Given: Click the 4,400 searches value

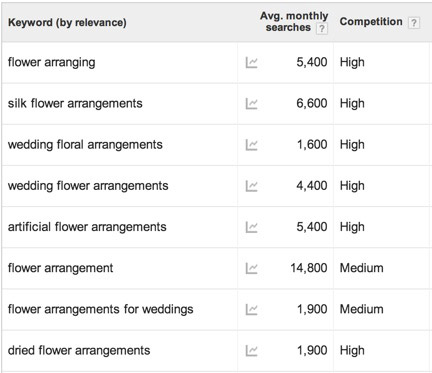Looking at the screenshot, I should click(312, 186).
